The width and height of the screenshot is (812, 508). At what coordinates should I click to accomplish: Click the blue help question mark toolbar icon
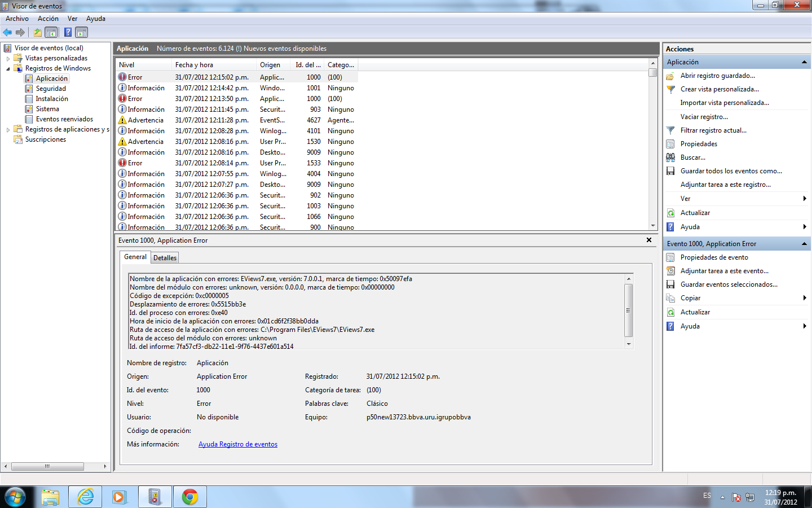(68, 32)
